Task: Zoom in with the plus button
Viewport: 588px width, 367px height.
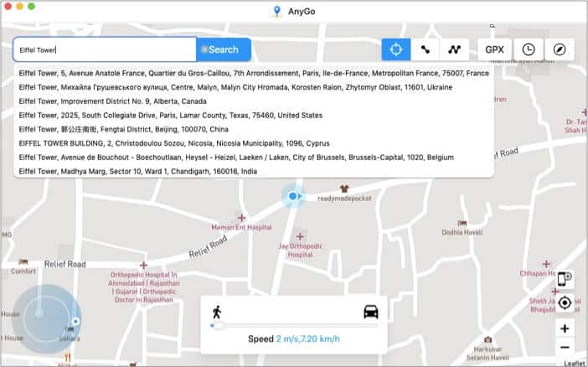Action: pos(565,328)
